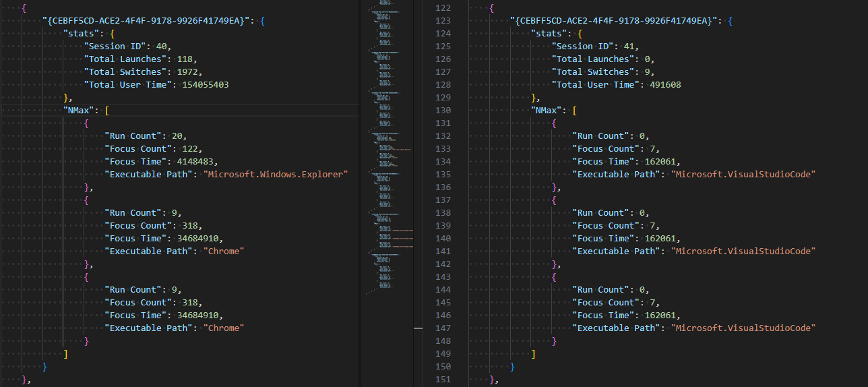Click the closing square bracket on line 149
The image size is (868, 387).
point(534,354)
